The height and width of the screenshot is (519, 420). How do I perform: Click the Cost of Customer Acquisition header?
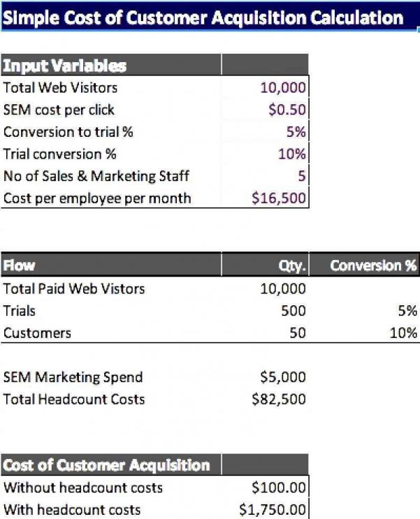coord(111,465)
